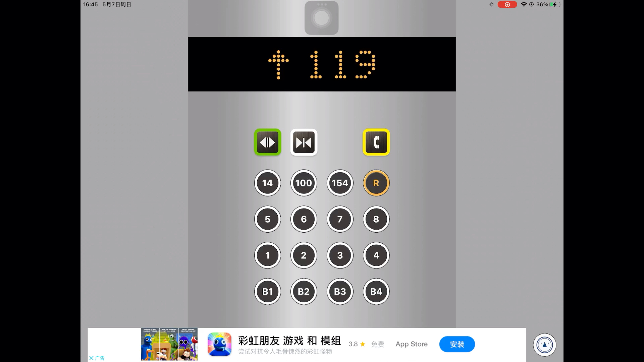Press the door open/close button
The image size is (644, 362).
(x=267, y=142)
